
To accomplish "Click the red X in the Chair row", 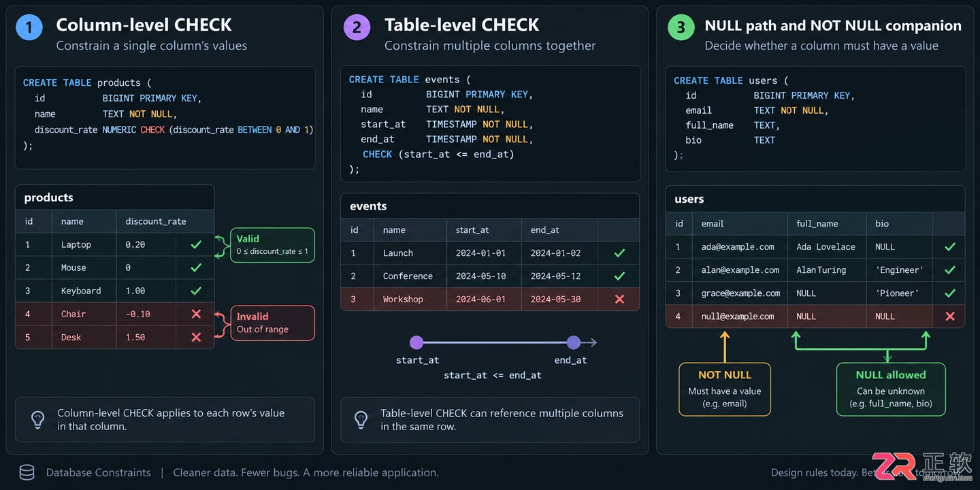I will click(196, 314).
